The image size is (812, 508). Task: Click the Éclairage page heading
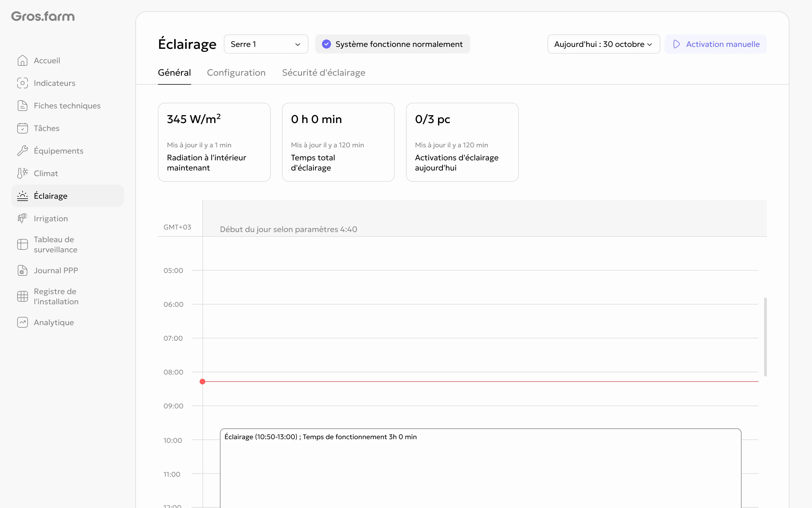187,44
